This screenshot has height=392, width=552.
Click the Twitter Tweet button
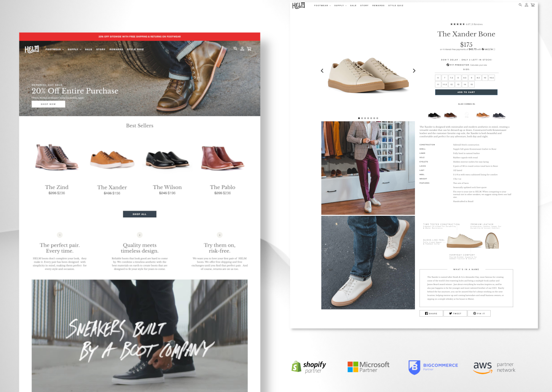[455, 313]
